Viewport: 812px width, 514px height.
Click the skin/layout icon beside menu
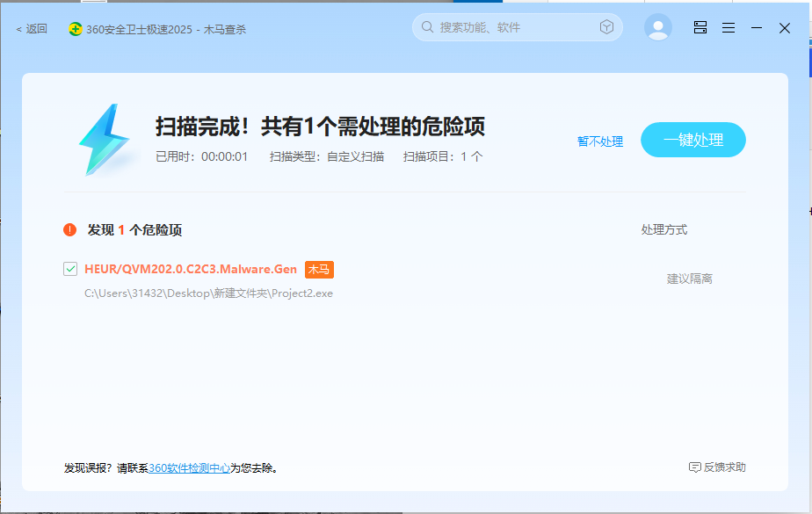(700, 27)
